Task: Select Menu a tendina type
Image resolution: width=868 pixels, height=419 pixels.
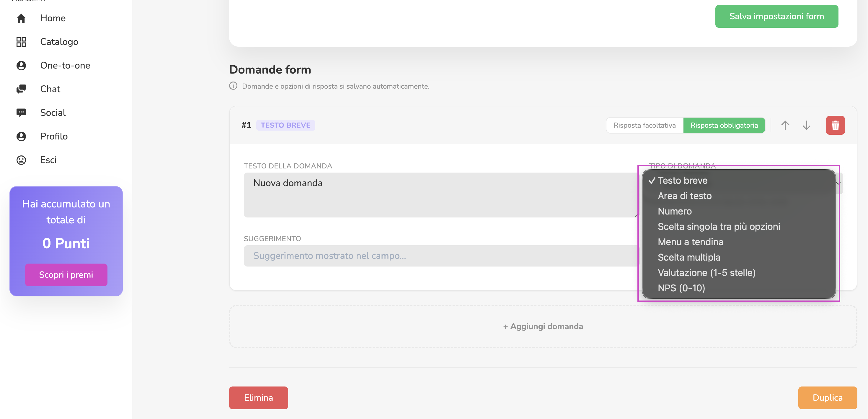Action: click(x=738, y=242)
